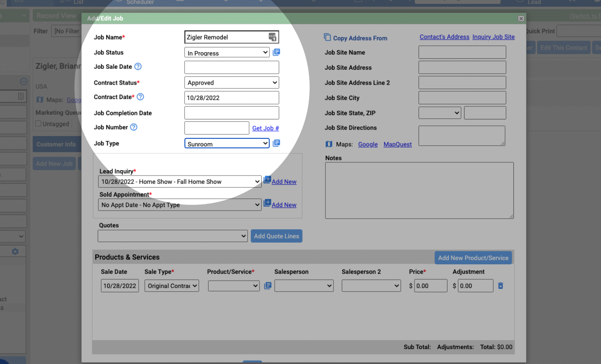Show help for Contract Date
The image size is (601, 364).
[x=141, y=97]
